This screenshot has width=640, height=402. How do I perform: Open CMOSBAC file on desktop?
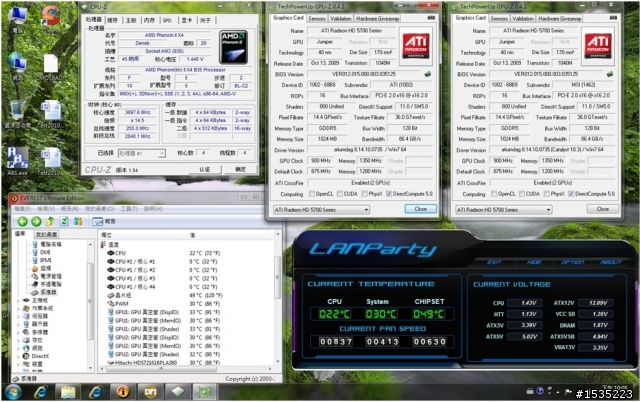50,67
